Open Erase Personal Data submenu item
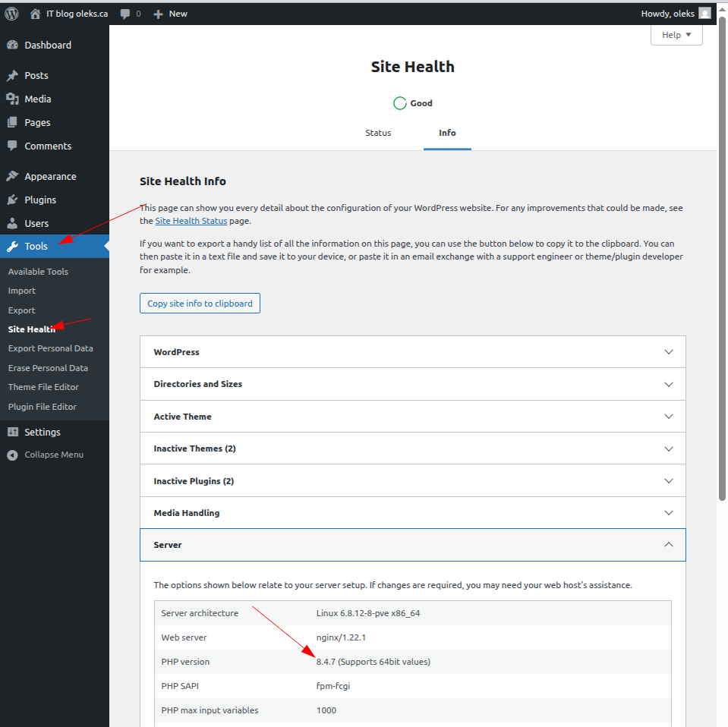This screenshot has height=727, width=728. (x=48, y=368)
